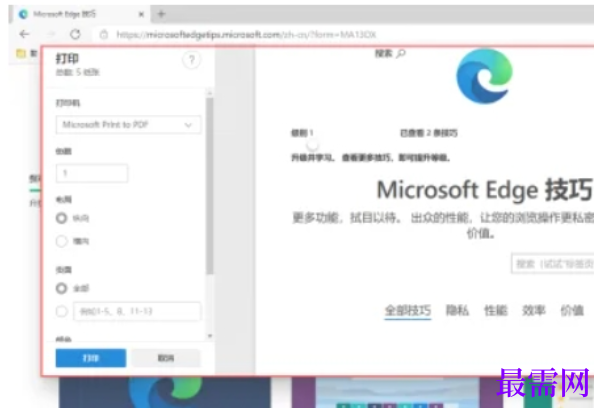The width and height of the screenshot is (608, 414).
Task: Select the landscape layout radio button
Action: point(61,241)
